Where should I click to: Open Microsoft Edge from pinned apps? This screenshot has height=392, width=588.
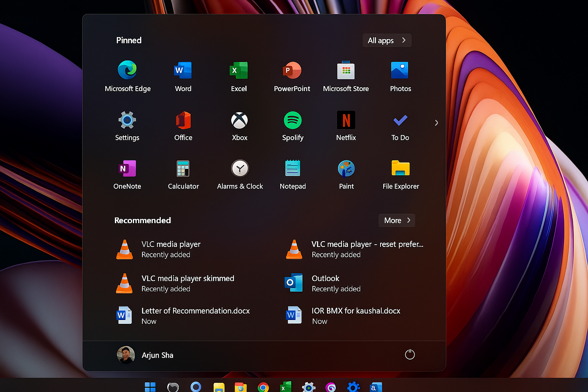tap(127, 76)
